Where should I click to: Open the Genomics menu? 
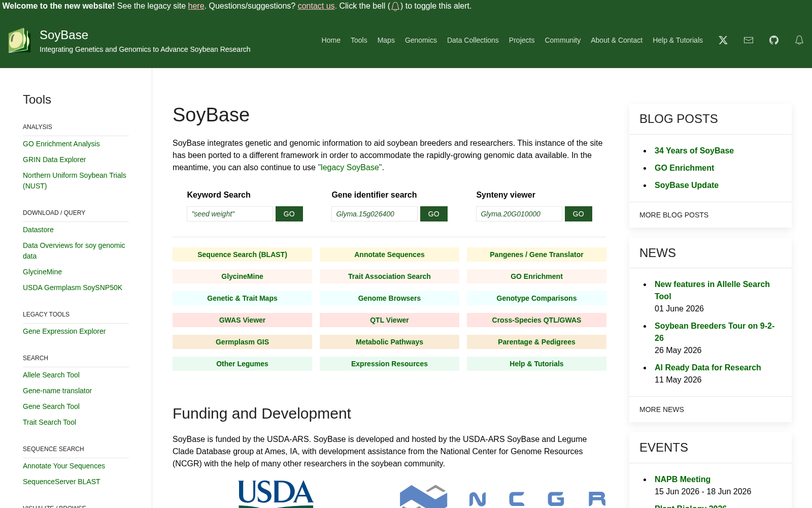click(x=421, y=40)
